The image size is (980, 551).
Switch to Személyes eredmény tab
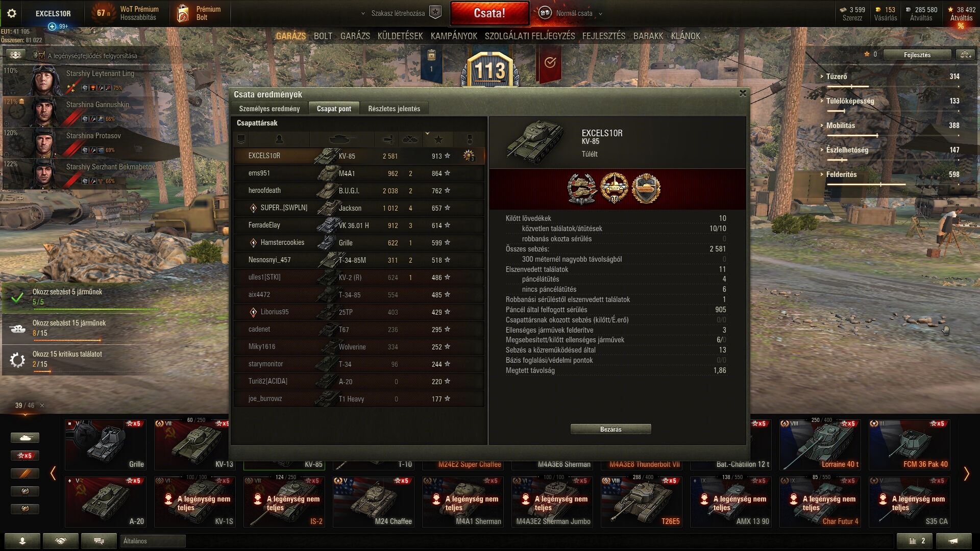tap(269, 109)
